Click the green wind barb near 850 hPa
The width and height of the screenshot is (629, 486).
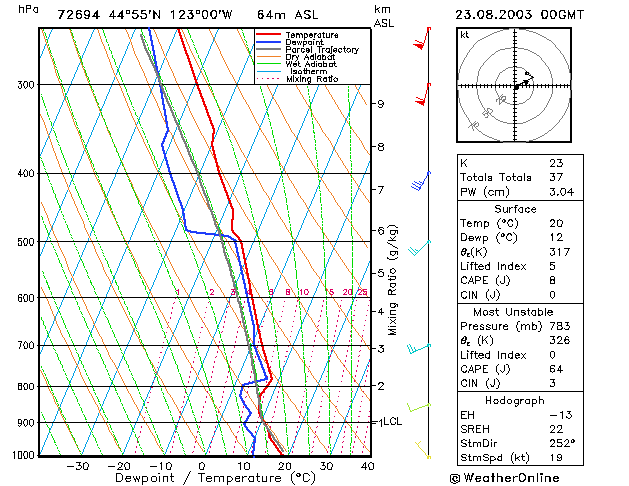tap(419, 407)
